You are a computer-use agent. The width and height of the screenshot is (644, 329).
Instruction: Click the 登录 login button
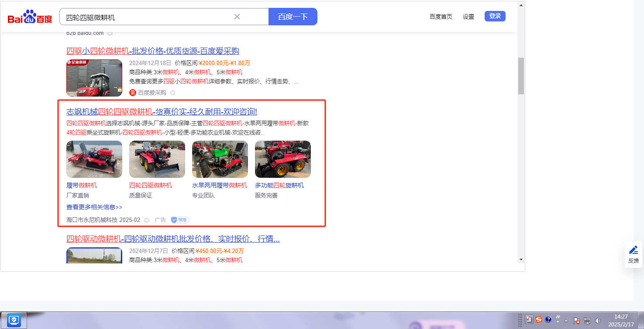pos(495,16)
